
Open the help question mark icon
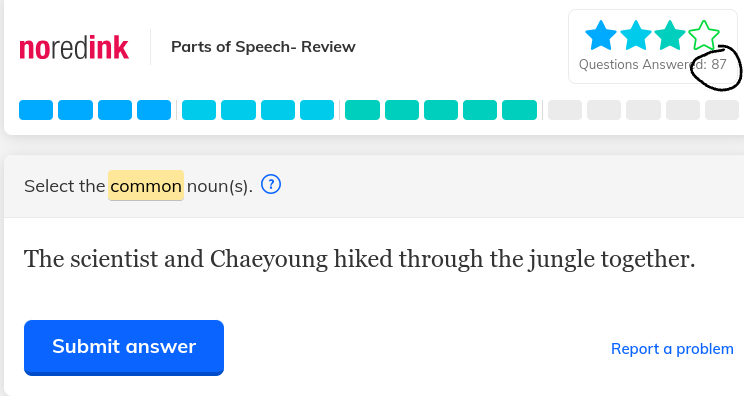click(271, 184)
